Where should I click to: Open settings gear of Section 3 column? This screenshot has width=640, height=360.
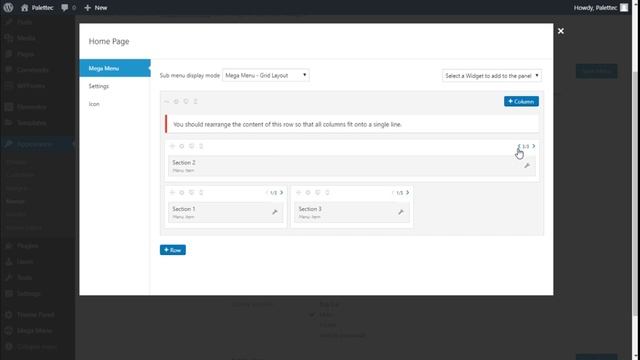point(308,193)
